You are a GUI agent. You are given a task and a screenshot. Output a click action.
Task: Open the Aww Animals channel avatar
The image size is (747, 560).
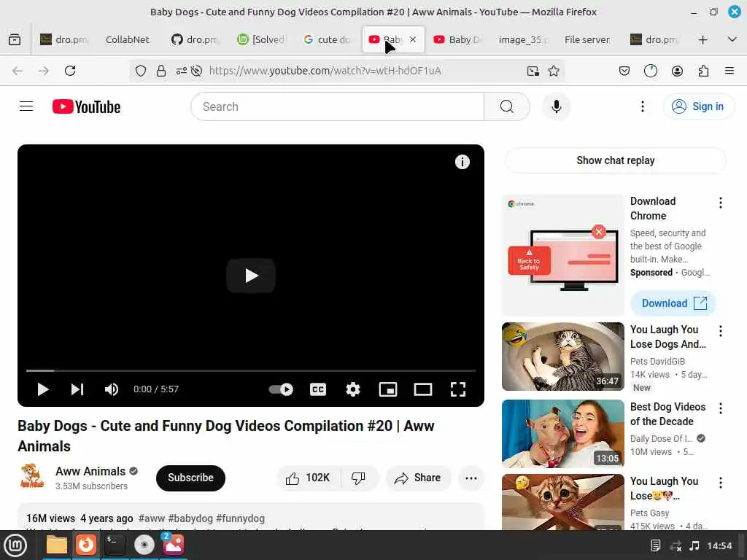click(31, 476)
